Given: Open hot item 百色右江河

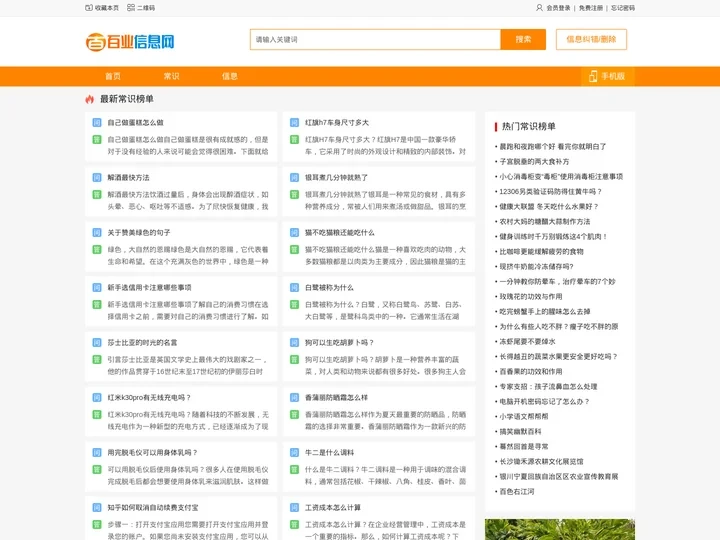Looking at the screenshot, I should tap(517, 491).
